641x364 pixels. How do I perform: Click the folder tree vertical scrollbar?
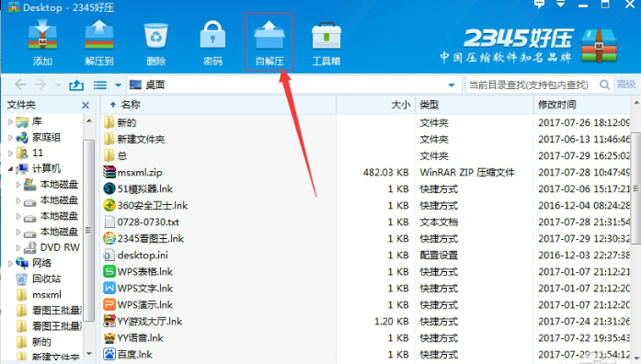[88, 231]
